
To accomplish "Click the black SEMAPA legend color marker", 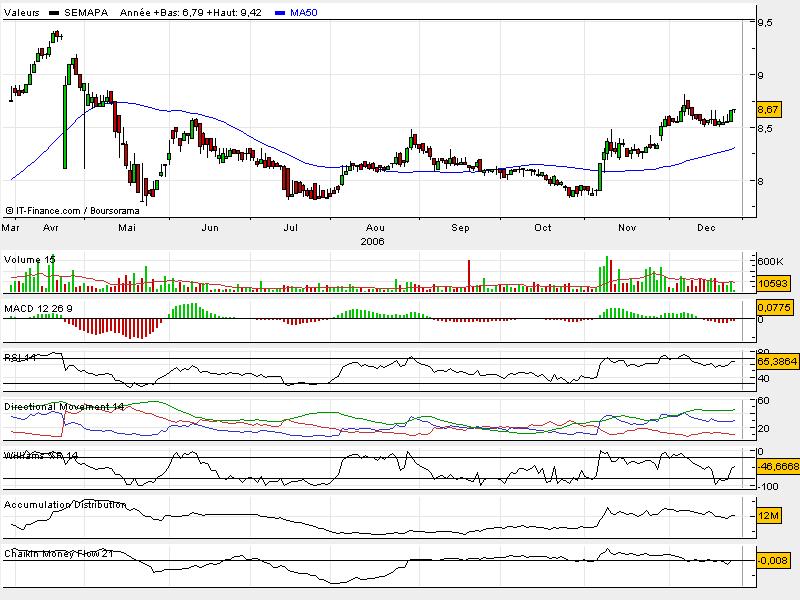I will tap(54, 13).
